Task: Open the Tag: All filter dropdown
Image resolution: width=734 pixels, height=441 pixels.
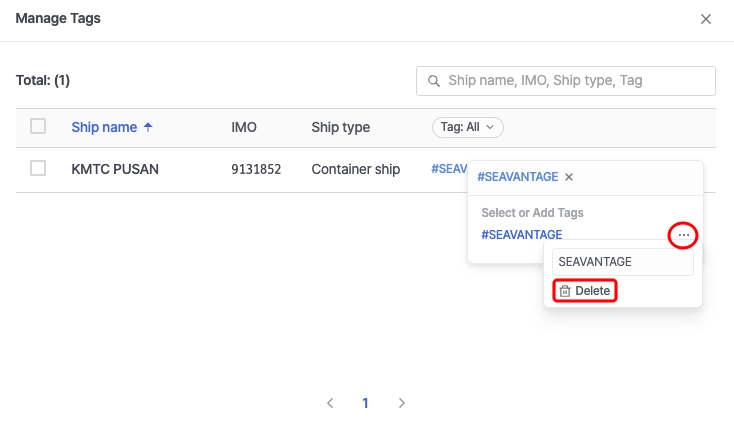Action: (x=467, y=127)
